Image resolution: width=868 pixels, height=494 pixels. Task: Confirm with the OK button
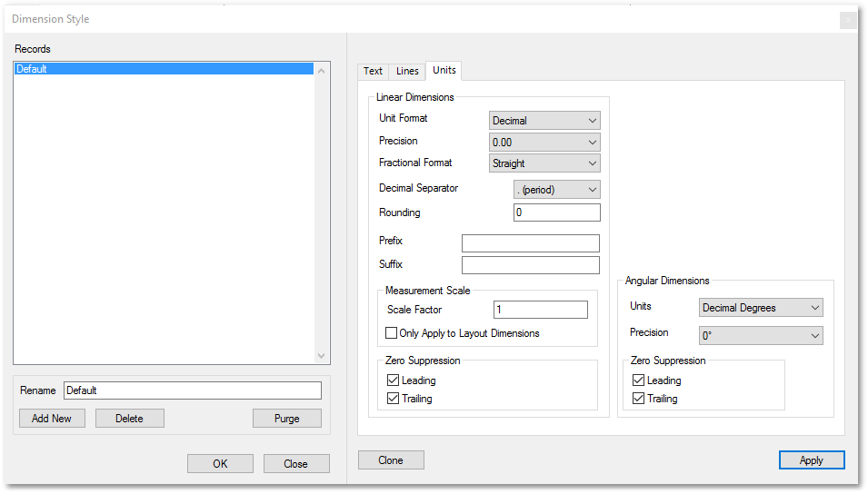point(220,463)
